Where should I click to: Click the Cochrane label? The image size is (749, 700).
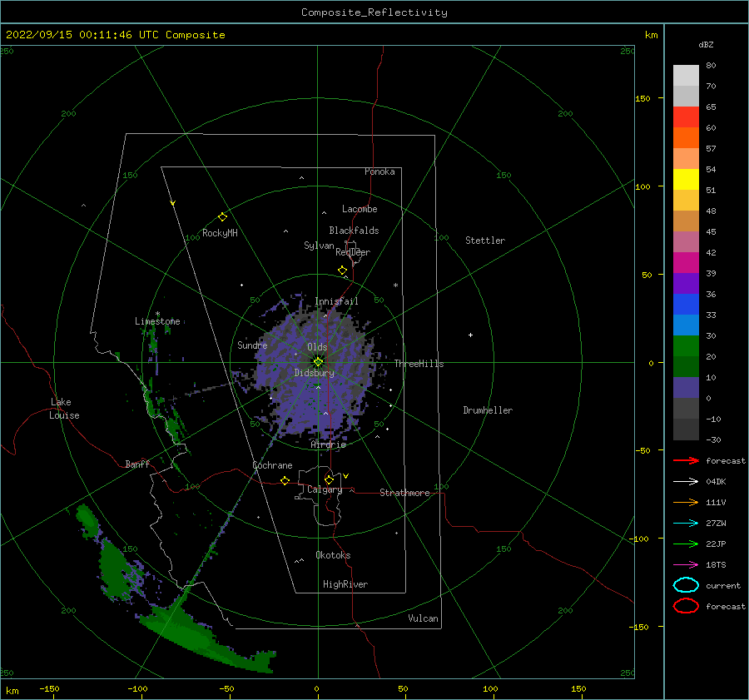point(272,465)
